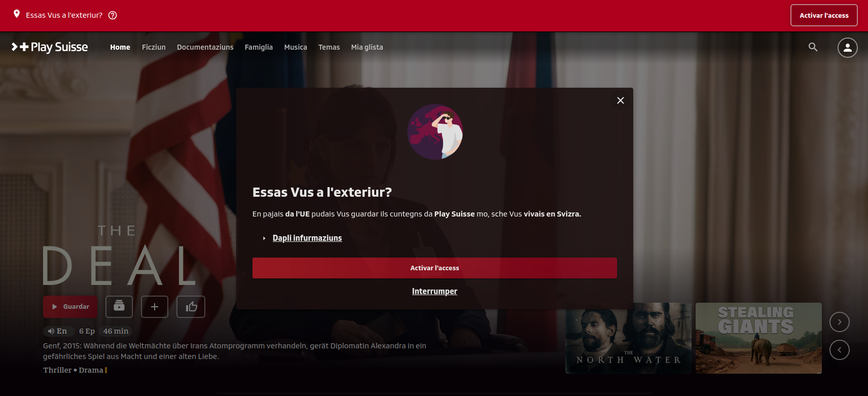
Task: Open the user profile icon
Action: [847, 48]
